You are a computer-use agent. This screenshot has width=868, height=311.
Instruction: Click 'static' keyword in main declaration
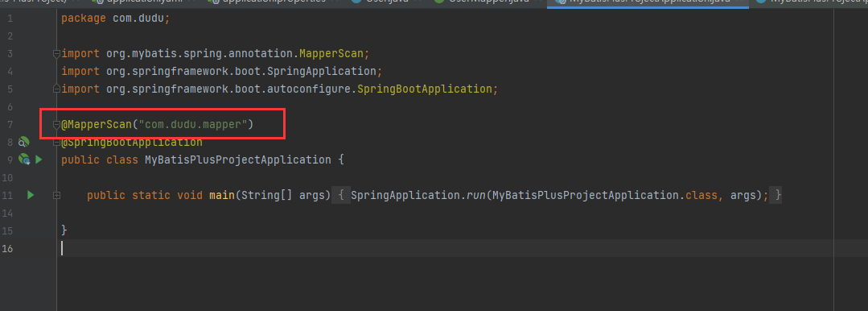[151, 195]
